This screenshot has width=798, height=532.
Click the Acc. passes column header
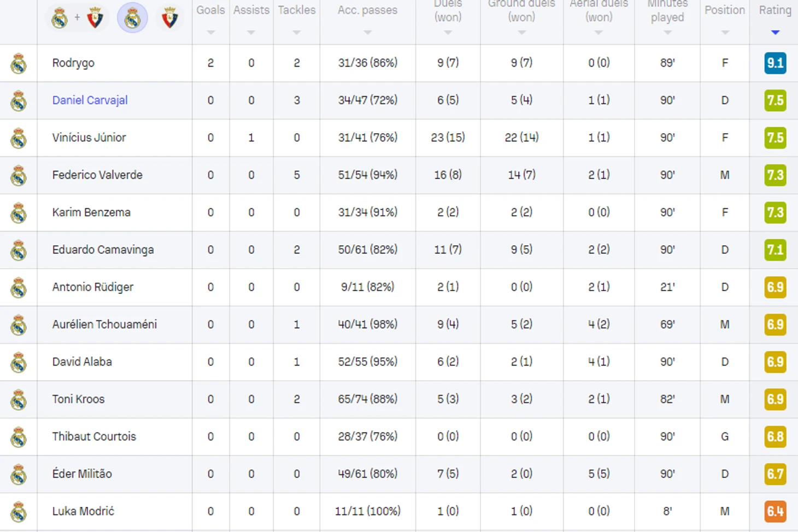point(367,10)
